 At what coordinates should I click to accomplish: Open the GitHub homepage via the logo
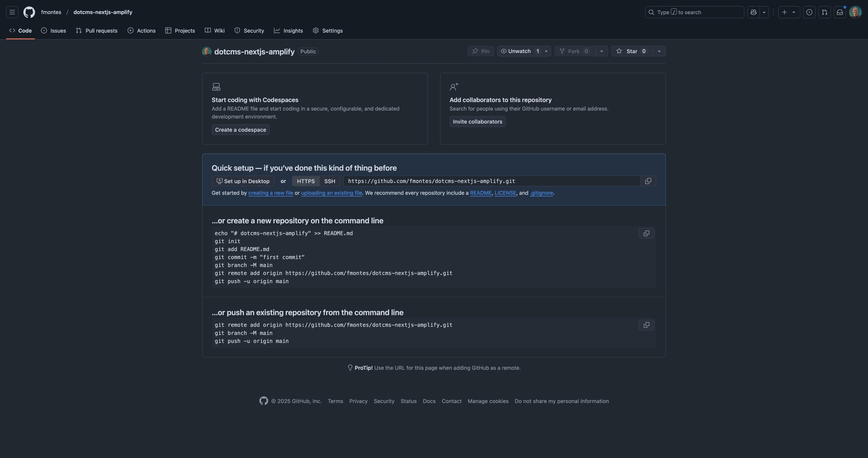pyautogui.click(x=29, y=12)
